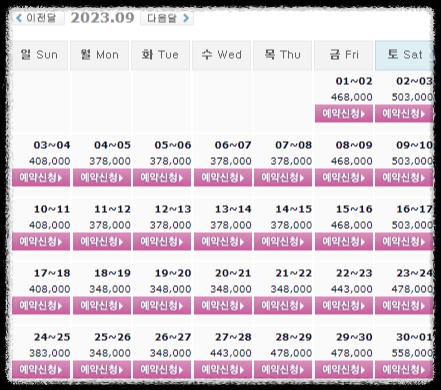The height and width of the screenshot is (390, 441).
Task: Click the 378,000 price on 12~13
Action: pyautogui.click(x=170, y=225)
